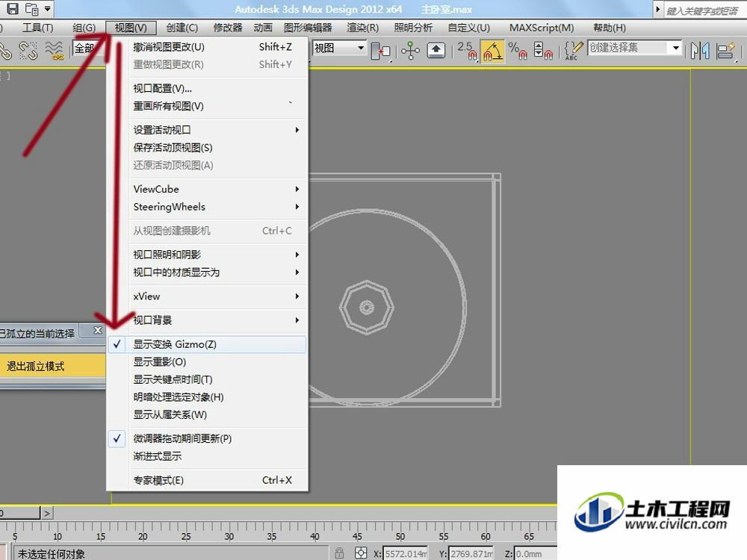Enable 显示从属关系(W) option

point(207,414)
